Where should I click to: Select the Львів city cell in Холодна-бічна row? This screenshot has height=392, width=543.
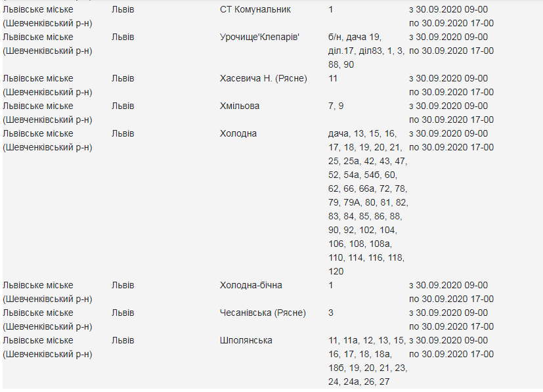123,285
